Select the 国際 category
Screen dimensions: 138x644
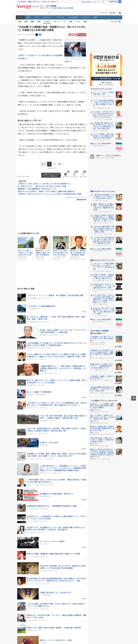click(x=32, y=21)
